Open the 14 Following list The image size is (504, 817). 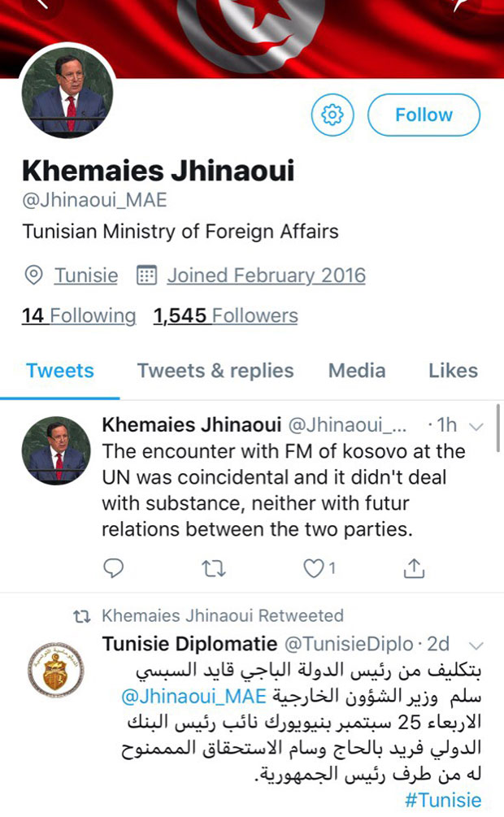(x=79, y=315)
